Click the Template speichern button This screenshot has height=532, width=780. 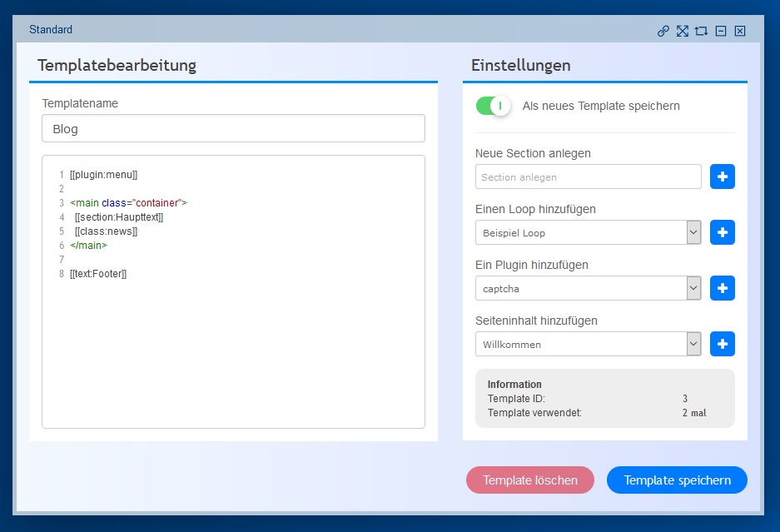[x=677, y=480]
